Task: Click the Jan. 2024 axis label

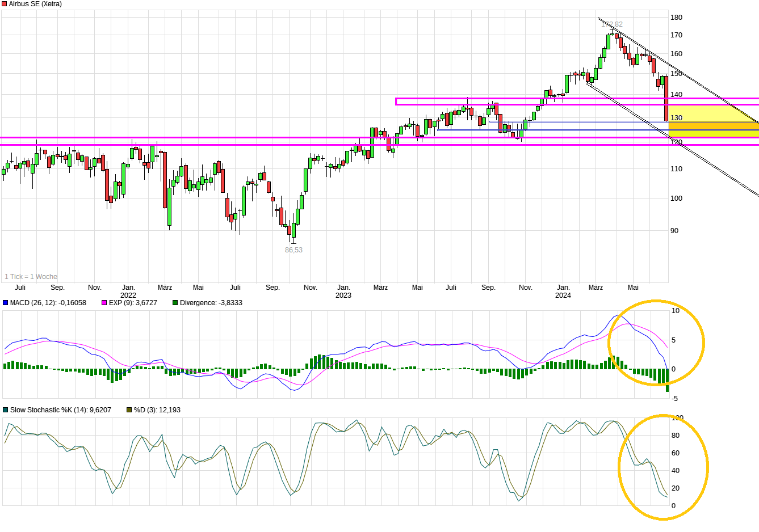Action: click(563, 292)
